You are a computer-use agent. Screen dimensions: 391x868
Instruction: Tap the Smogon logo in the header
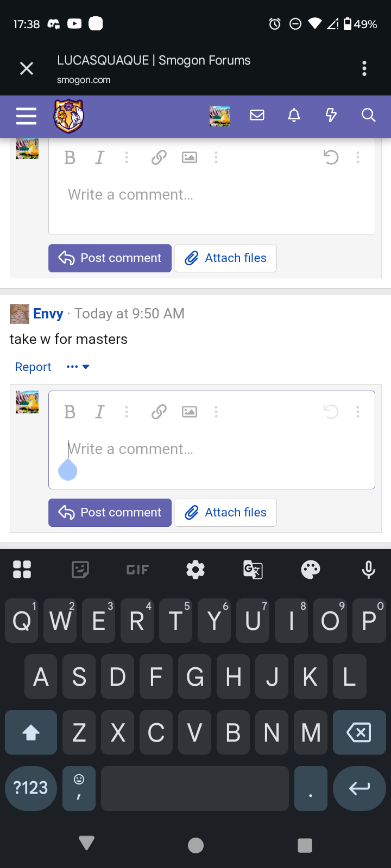(68, 116)
